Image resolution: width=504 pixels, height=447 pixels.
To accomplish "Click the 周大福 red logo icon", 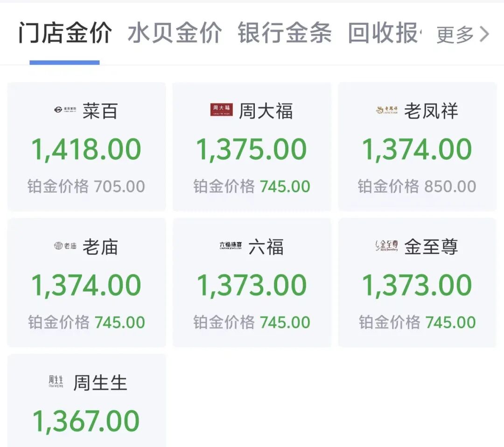I will (221, 110).
